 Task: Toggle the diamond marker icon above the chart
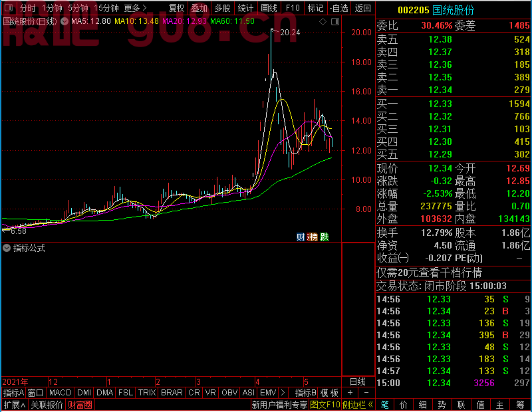323,22
